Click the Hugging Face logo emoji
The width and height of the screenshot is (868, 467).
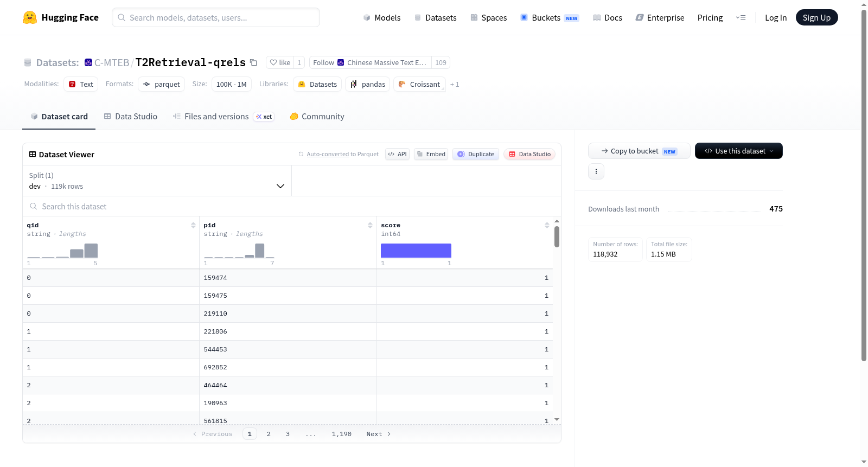[30, 17]
